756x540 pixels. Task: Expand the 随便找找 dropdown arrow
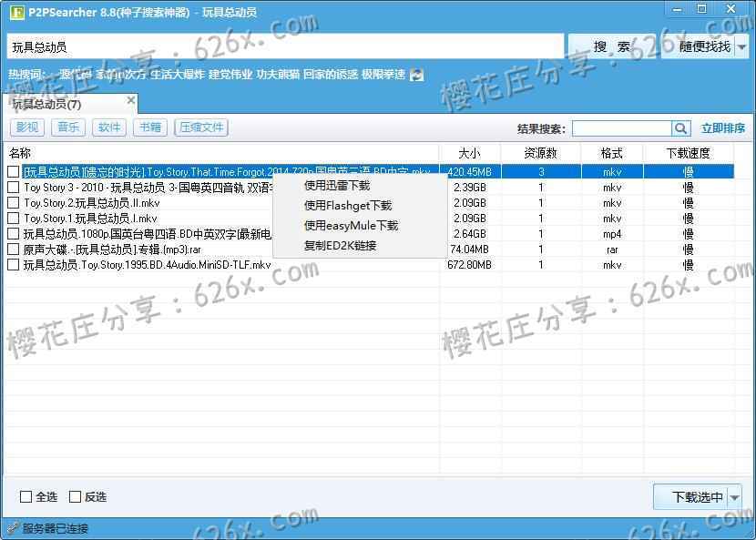point(742,47)
